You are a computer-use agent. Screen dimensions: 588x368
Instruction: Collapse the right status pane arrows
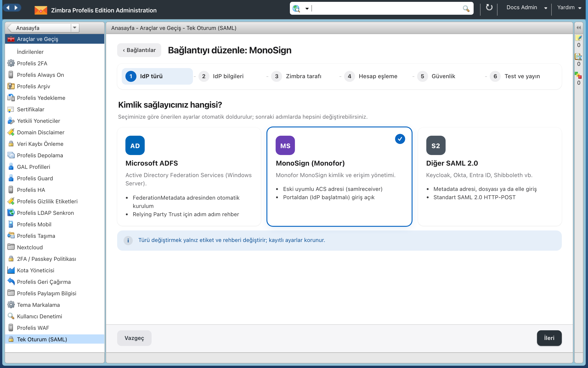click(579, 28)
